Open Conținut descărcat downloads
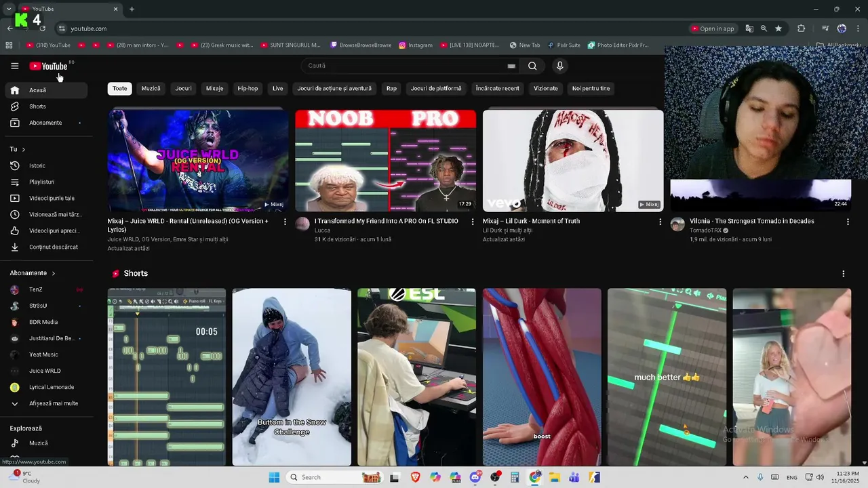868x488 pixels. [47, 247]
